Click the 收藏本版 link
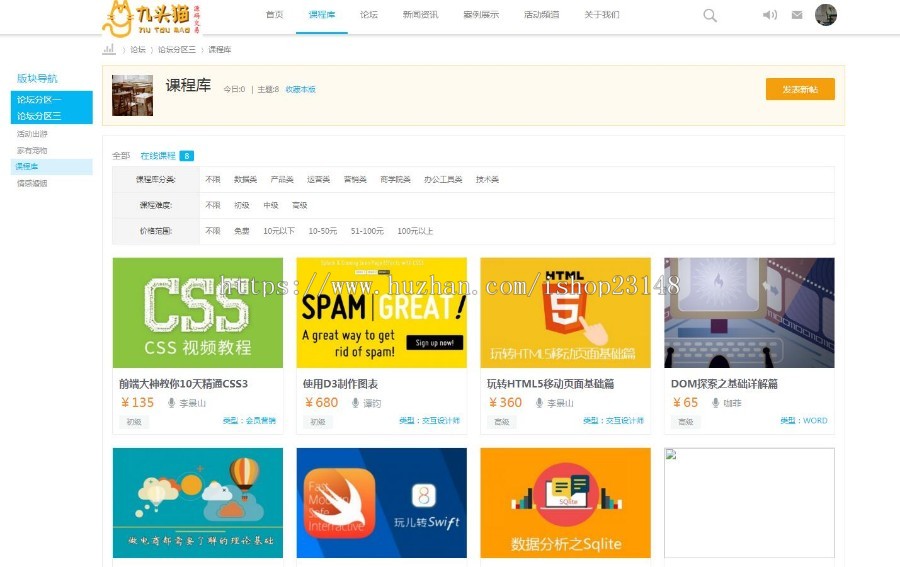 tap(301, 90)
